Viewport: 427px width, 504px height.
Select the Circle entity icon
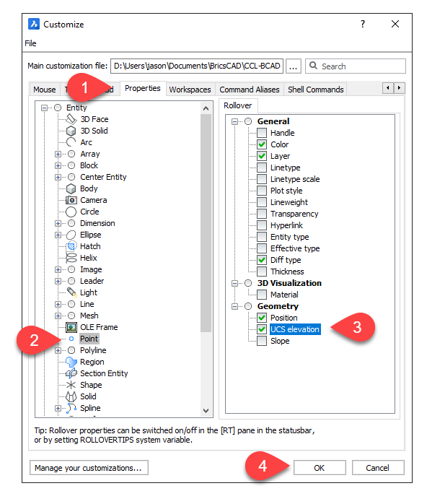71,212
